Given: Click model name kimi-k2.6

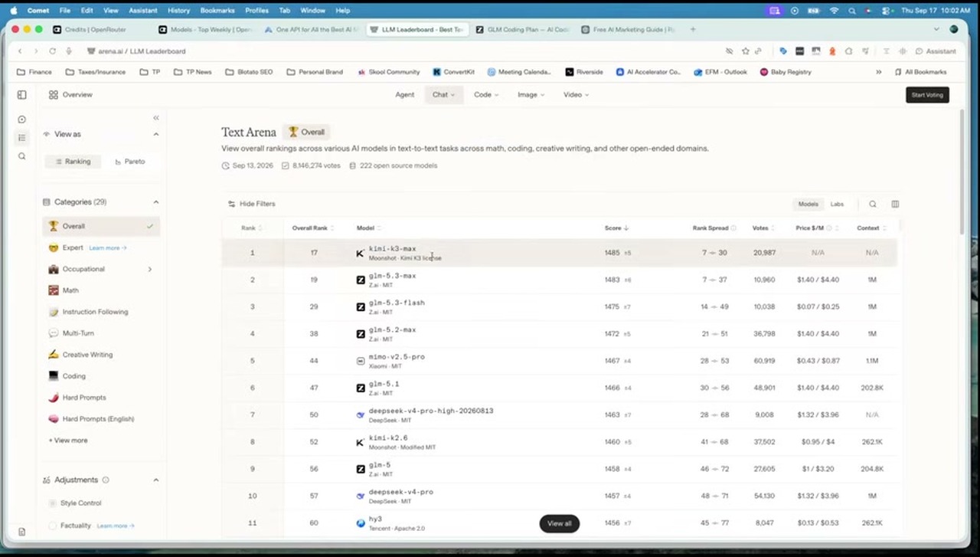Looking at the screenshot, I should point(388,438).
